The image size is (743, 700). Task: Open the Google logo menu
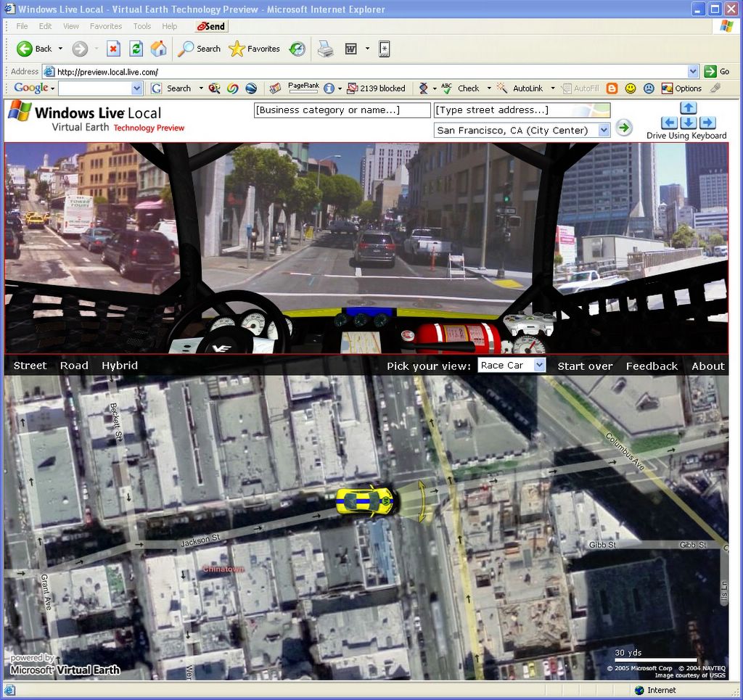[x=34, y=88]
